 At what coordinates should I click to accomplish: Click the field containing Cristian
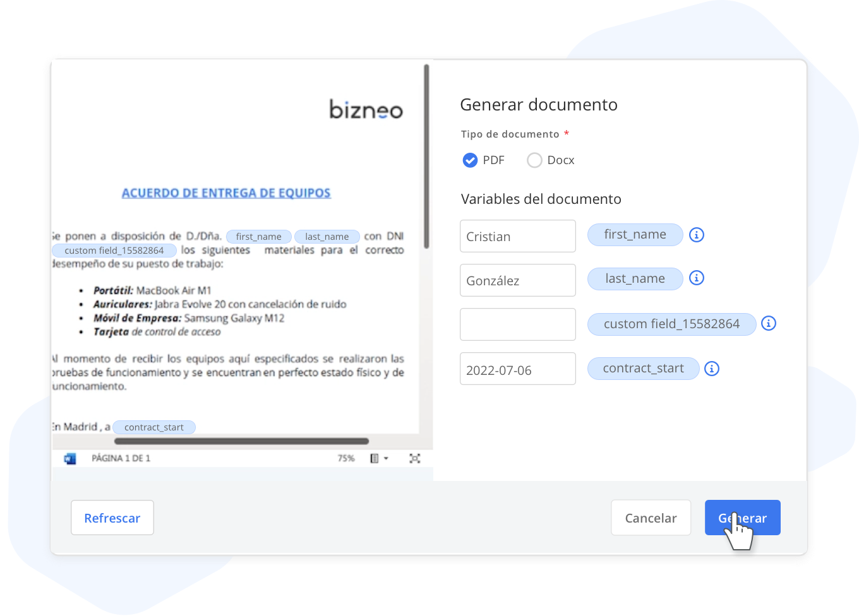[x=517, y=236]
